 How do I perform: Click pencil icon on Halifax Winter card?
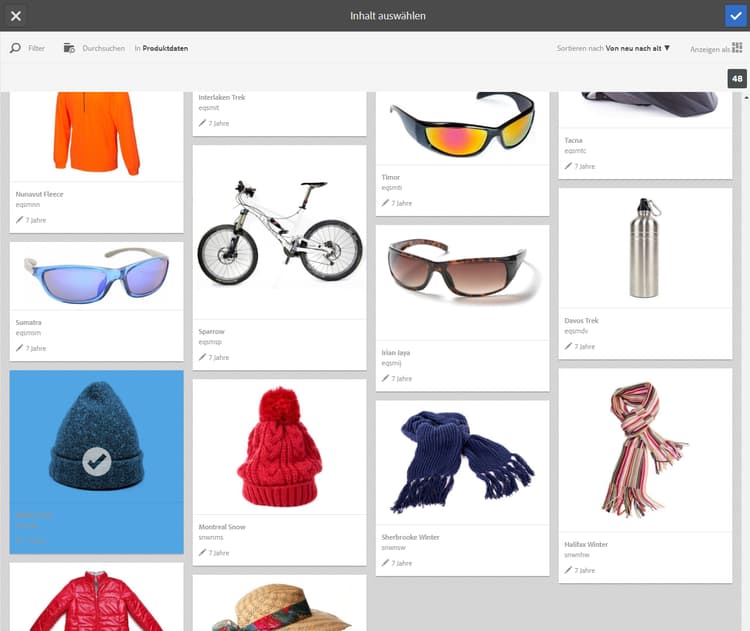pos(568,570)
